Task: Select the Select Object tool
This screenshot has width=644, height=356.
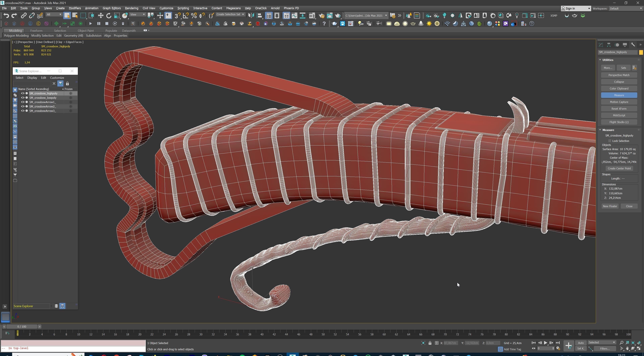Action: point(67,15)
